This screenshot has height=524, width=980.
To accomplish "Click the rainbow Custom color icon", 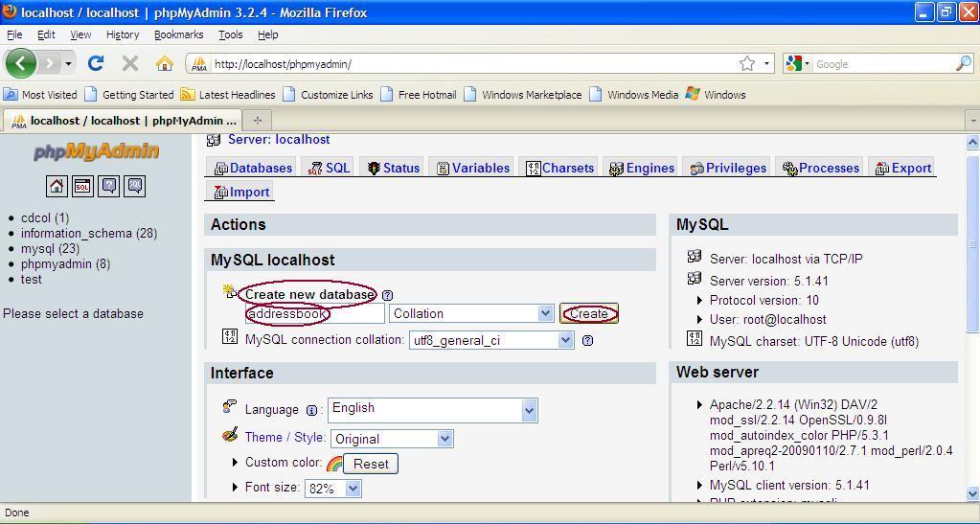I will point(334,464).
